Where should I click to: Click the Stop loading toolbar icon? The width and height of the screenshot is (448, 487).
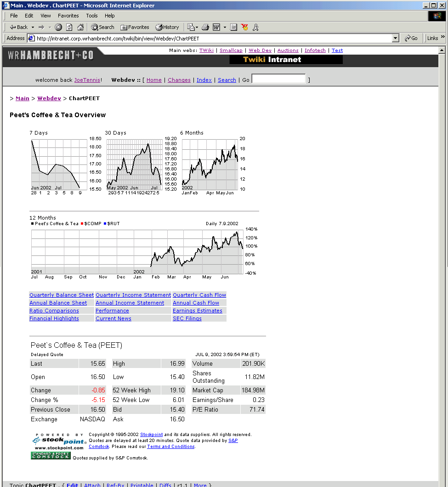[58, 27]
